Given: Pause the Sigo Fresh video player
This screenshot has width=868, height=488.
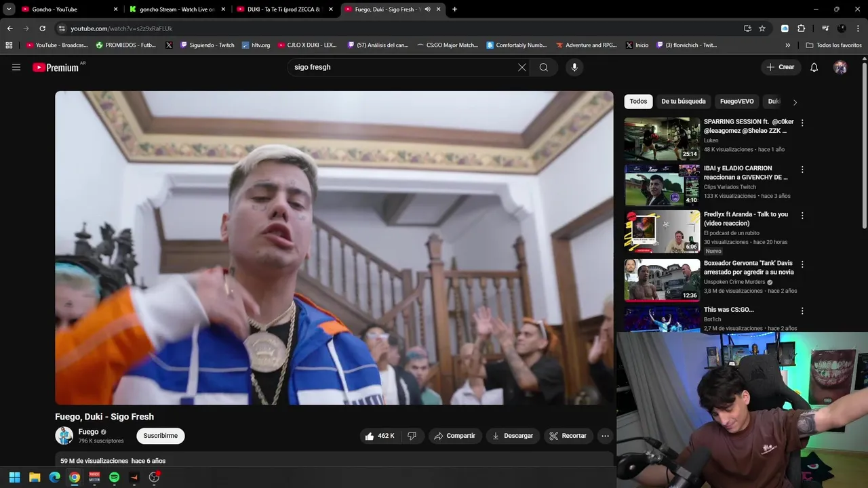Looking at the screenshot, I should point(334,248).
